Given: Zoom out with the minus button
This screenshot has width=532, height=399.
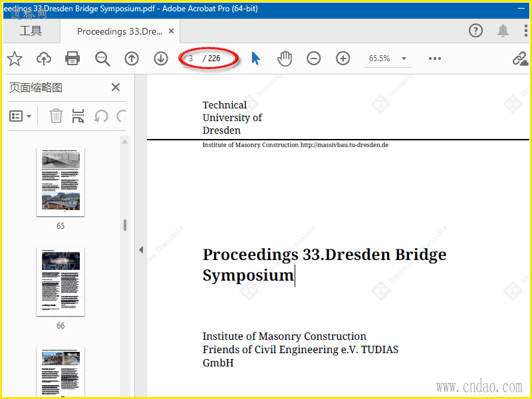Looking at the screenshot, I should tap(313, 59).
